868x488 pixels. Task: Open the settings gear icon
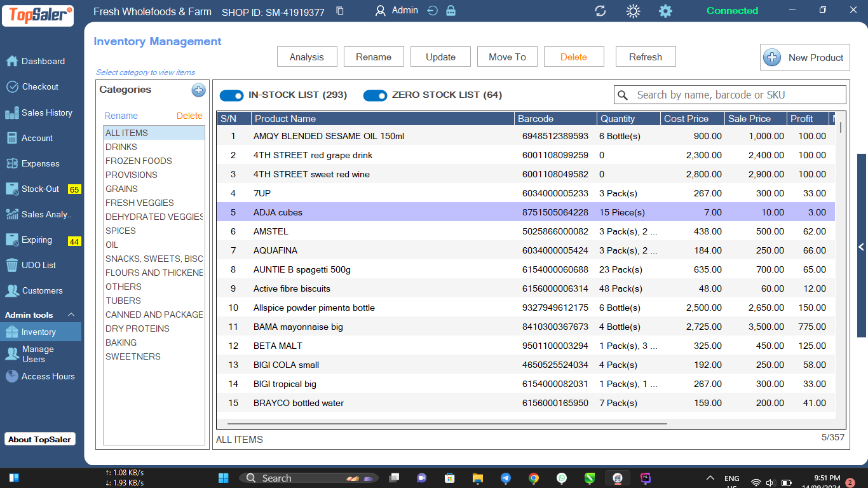click(665, 11)
